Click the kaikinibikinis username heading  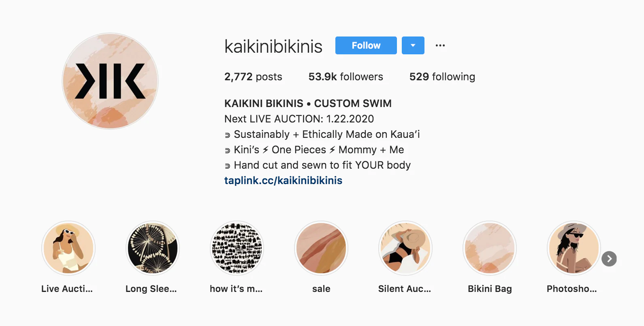[273, 46]
